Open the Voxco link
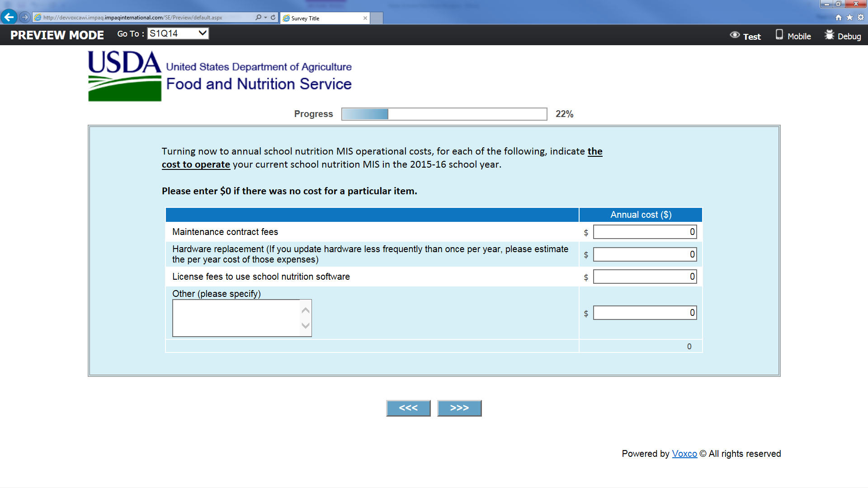 (x=684, y=454)
